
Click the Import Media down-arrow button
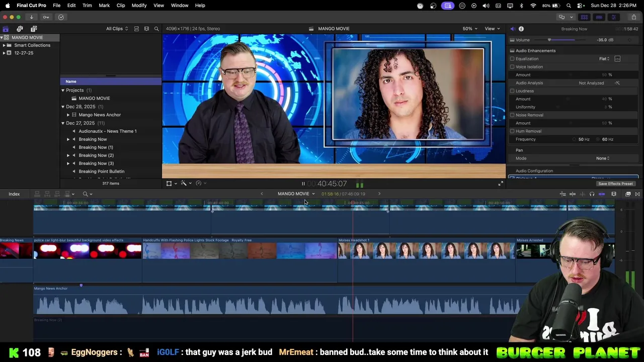[x=31, y=17]
